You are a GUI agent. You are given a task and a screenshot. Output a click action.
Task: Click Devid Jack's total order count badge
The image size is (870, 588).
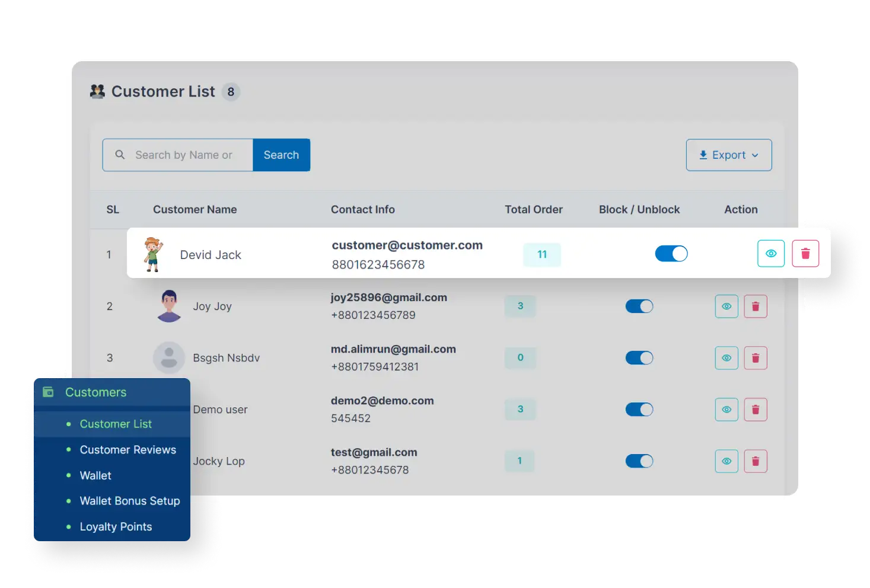[x=541, y=254]
